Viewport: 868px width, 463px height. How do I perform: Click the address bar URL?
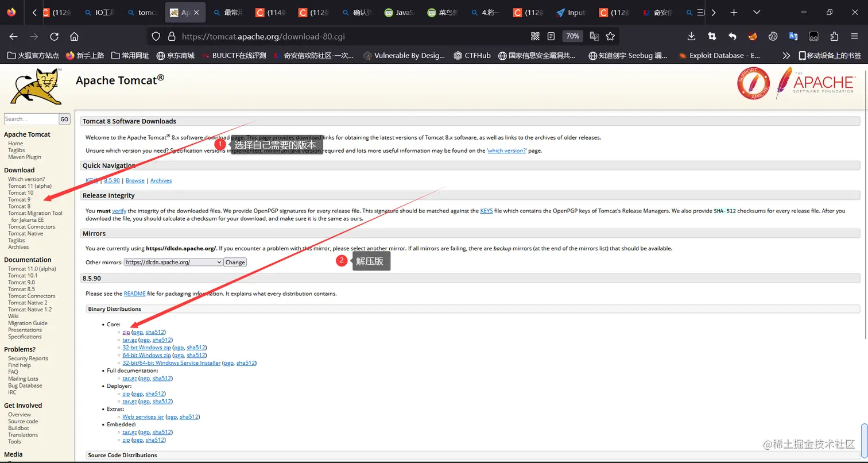tap(263, 36)
